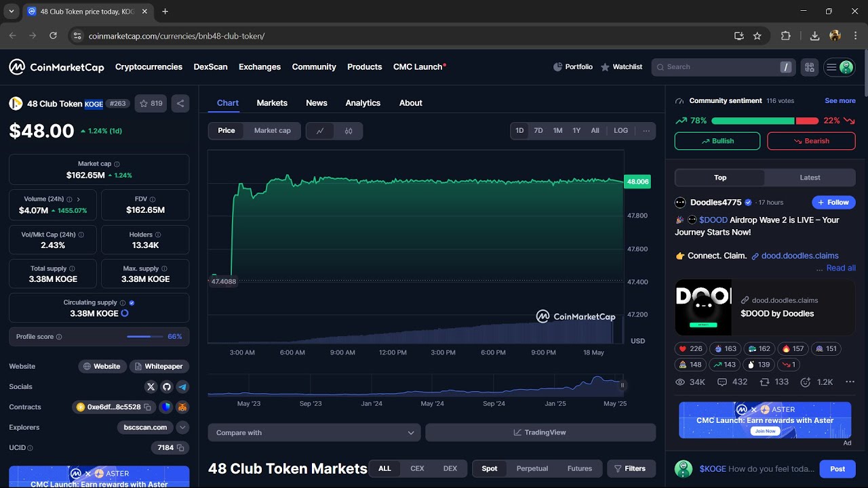Open browser tab search dropdown arrow
The width and height of the screenshot is (868, 488).
pos(12,12)
